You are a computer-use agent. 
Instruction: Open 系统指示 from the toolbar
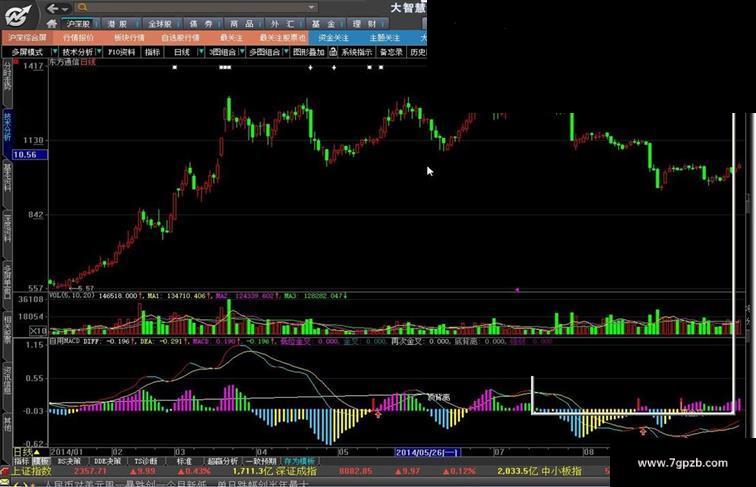tap(357, 52)
